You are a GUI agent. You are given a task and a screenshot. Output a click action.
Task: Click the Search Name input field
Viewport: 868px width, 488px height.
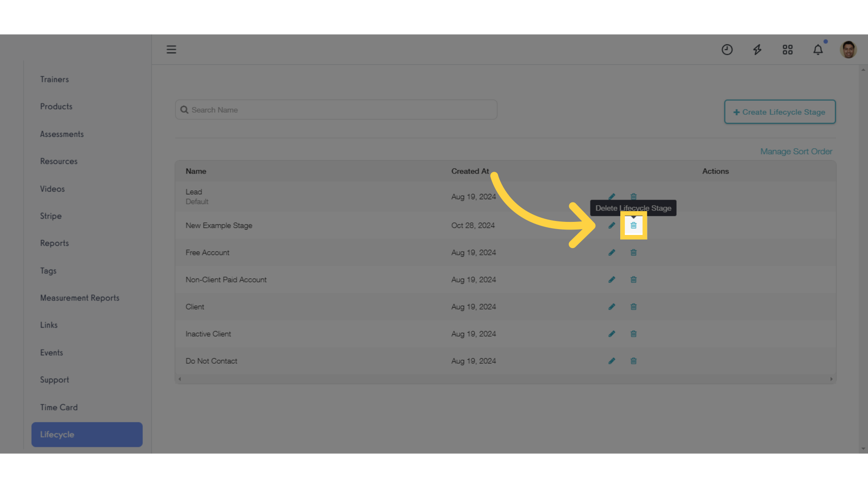coord(336,109)
